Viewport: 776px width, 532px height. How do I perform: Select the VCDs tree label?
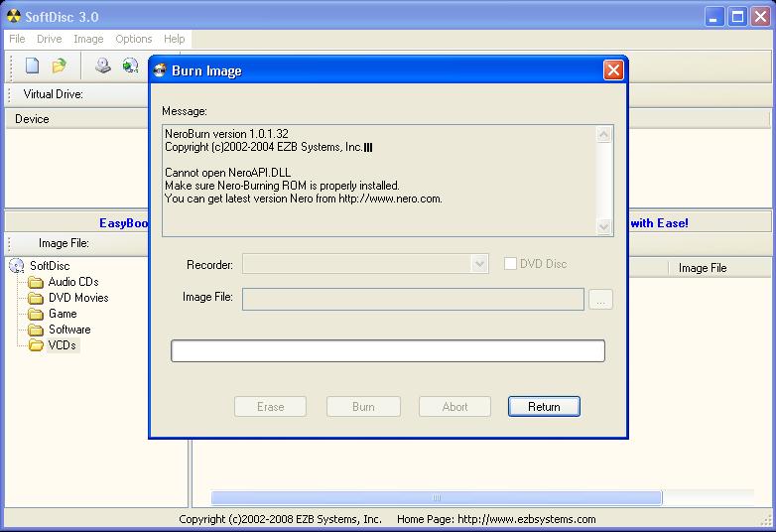point(62,345)
